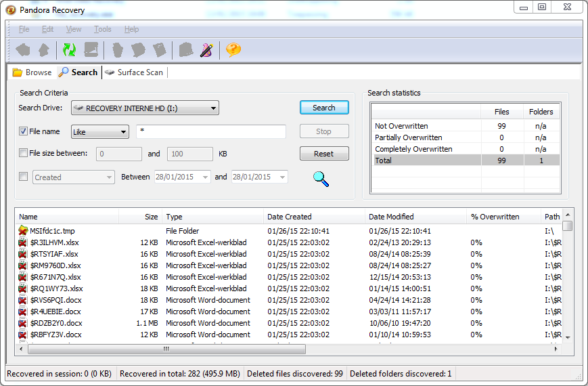The height and width of the screenshot is (386, 588).
Task: Click the '1.1 MB' size cell
Action: [148, 323]
